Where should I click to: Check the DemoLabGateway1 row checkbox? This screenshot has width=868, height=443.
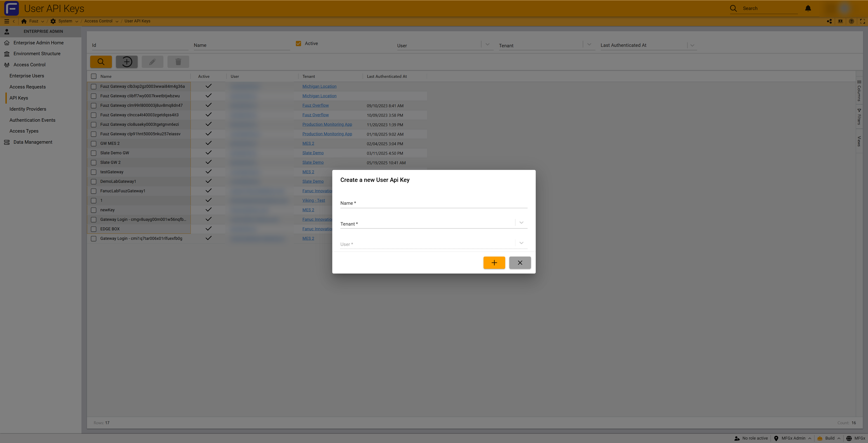(x=94, y=181)
